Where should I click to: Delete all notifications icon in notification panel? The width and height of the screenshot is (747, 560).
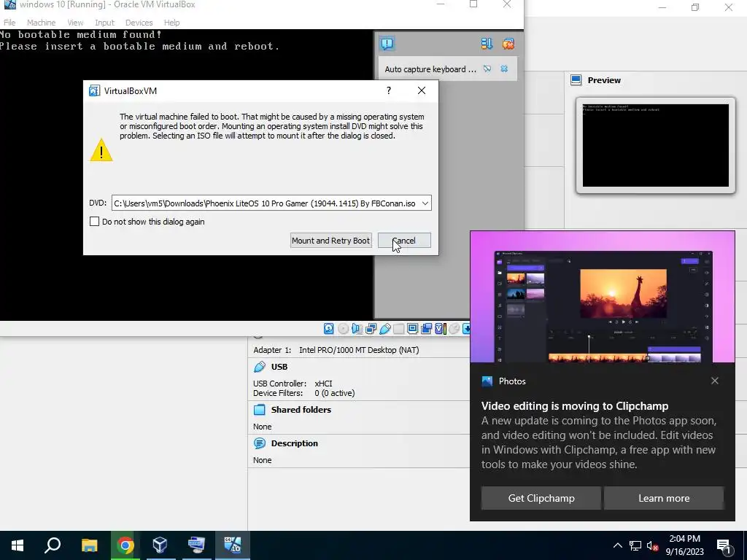508,44
